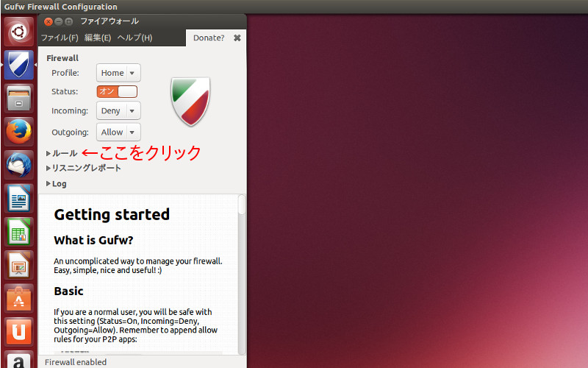This screenshot has height=368, width=588.
Task: Open LibreOffice Calc from the launcher
Action: point(19,232)
